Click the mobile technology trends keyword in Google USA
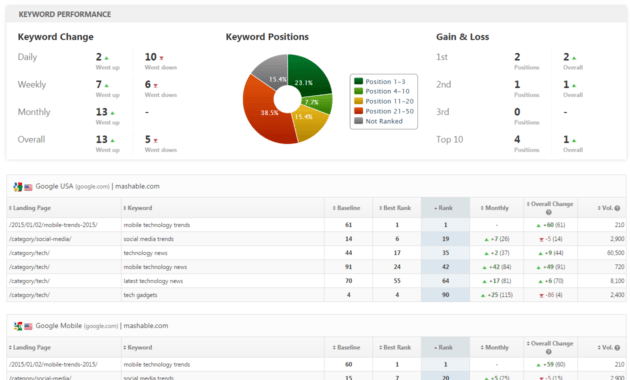This screenshot has height=380, width=630. 157,225
